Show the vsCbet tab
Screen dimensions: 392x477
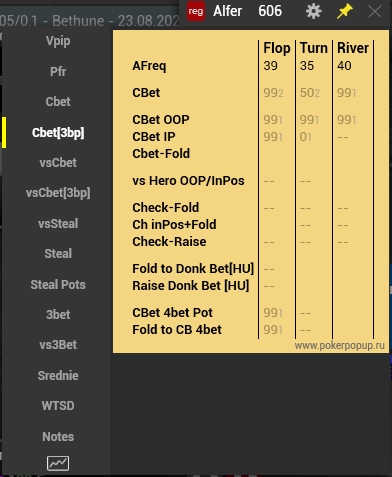coord(58,163)
